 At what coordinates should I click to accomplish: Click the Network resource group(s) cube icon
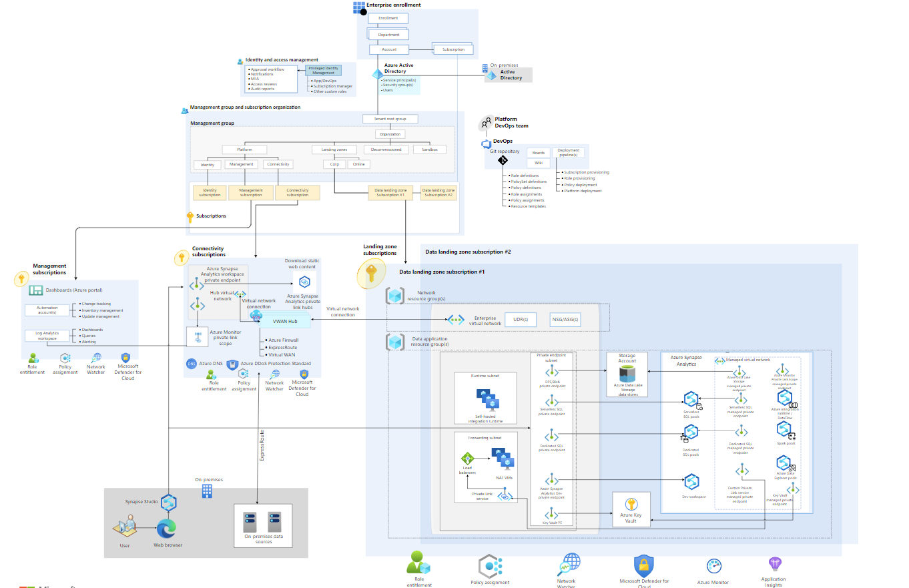396,296
